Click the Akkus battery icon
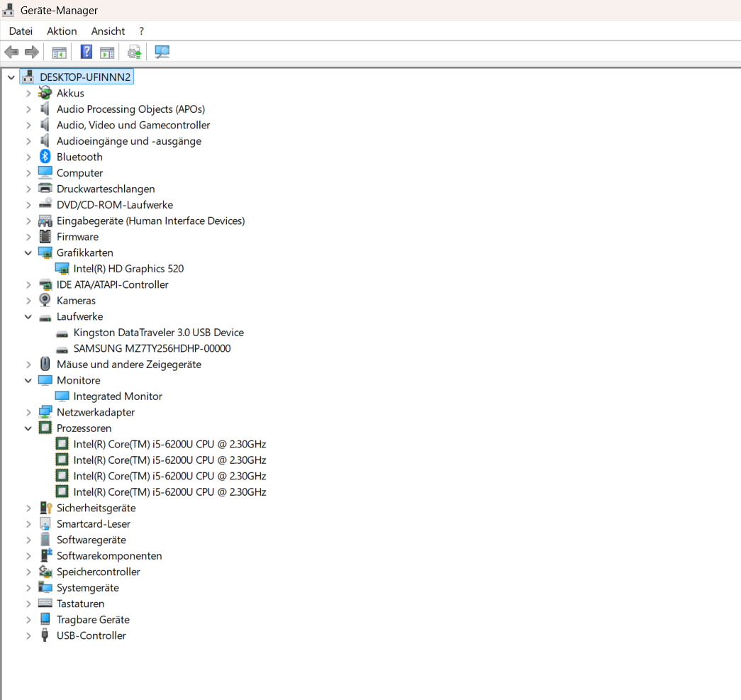 pos(45,93)
